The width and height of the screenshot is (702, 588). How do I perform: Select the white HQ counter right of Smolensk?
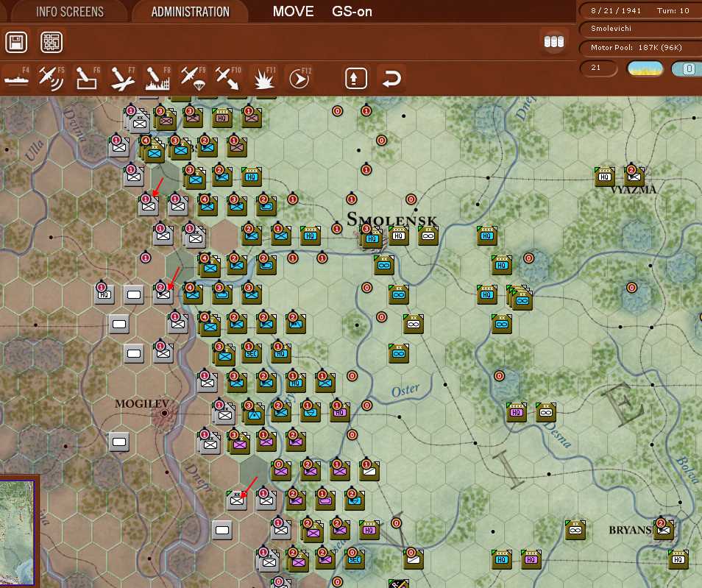pos(398,235)
